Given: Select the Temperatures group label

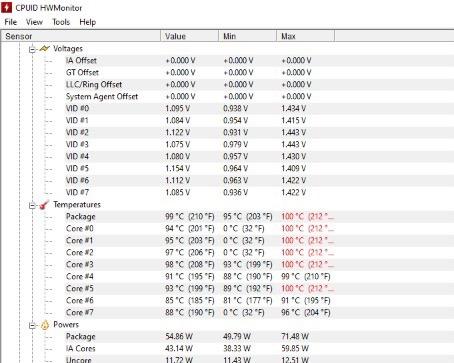Looking at the screenshot, I should pyautogui.click(x=77, y=205).
